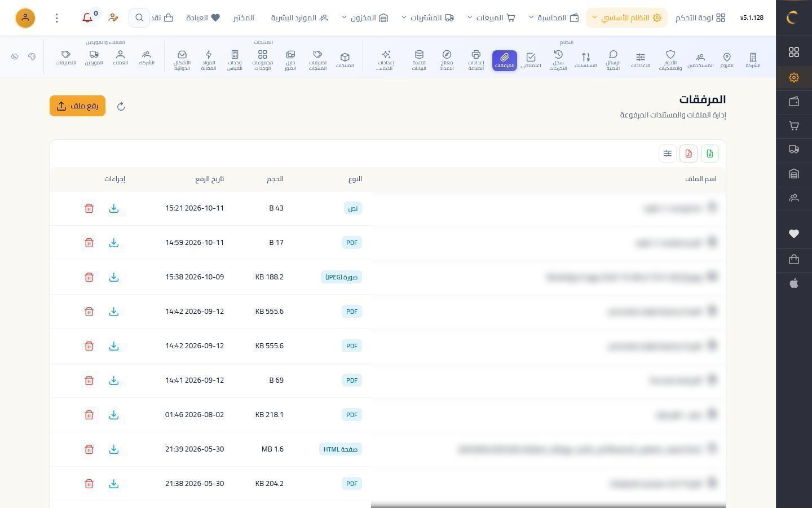The height and width of the screenshot is (508, 812).
Task: Download the 1.6 MB HTML file
Action: point(114,449)
